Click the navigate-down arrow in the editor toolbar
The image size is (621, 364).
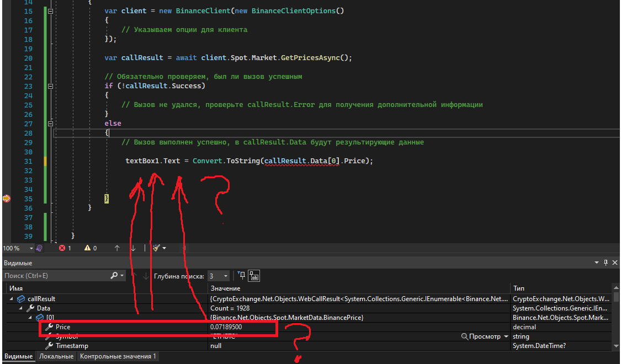coord(134,248)
